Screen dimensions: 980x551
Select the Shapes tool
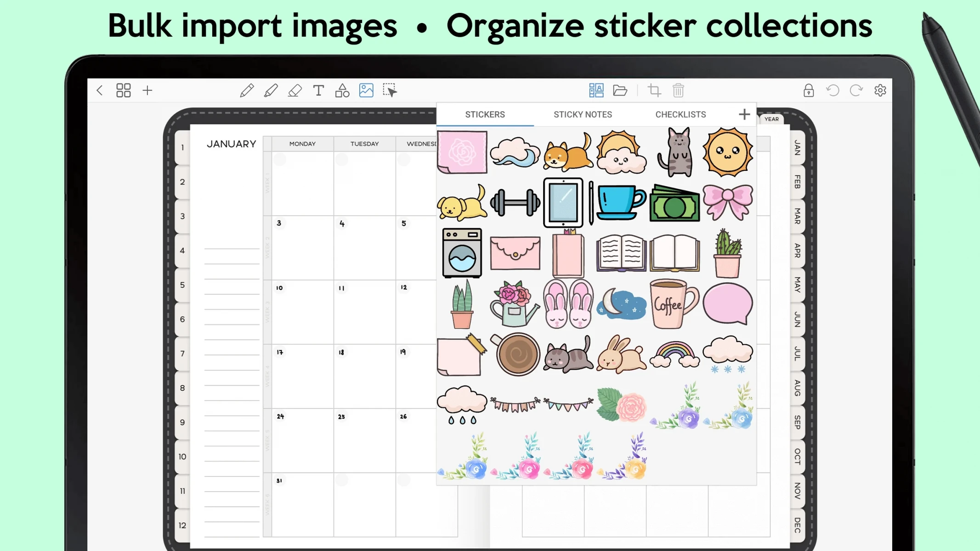342,90
